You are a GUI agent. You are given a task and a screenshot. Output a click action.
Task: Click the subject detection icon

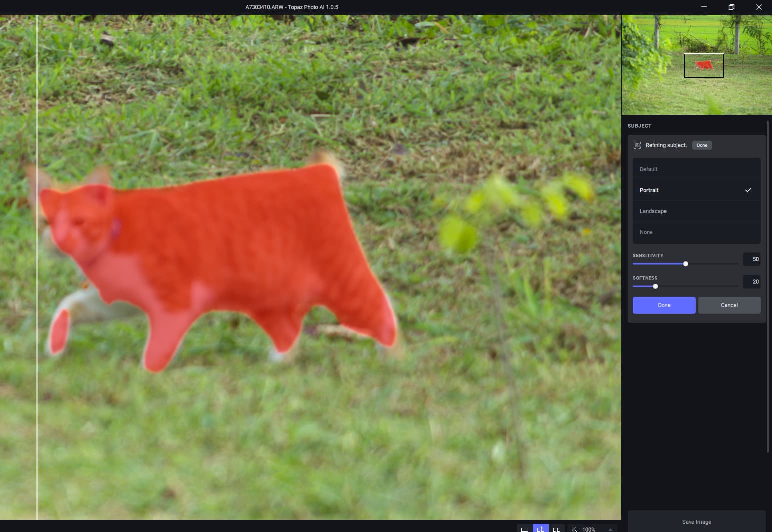[637, 145]
